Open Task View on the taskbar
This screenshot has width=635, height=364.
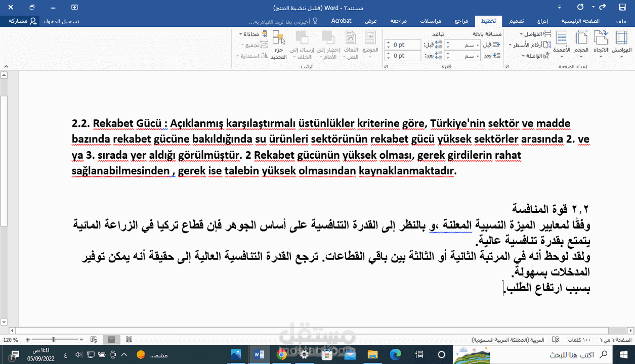(418, 355)
